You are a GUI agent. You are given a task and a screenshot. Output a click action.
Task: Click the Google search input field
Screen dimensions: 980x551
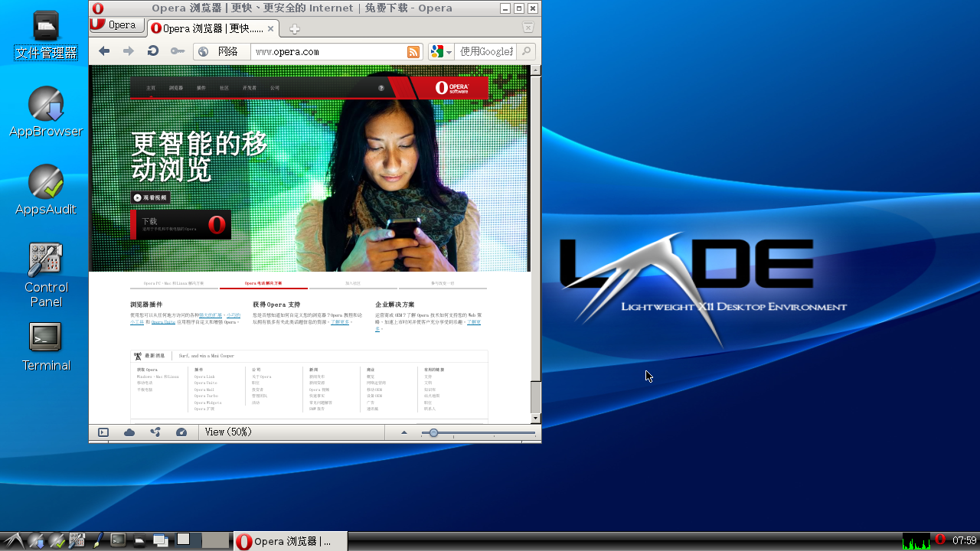coord(486,51)
